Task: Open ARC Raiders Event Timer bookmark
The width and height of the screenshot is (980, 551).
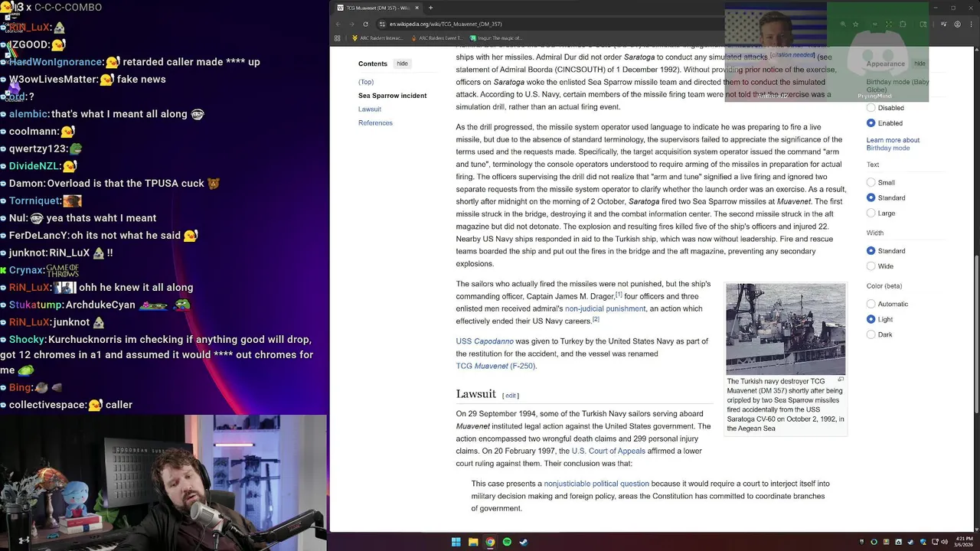Action: (x=436, y=37)
